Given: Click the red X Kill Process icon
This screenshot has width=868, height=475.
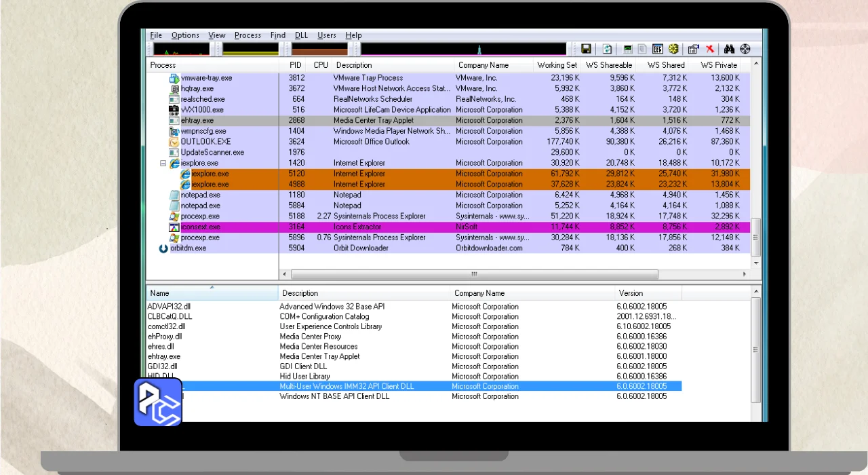Looking at the screenshot, I should [710, 49].
